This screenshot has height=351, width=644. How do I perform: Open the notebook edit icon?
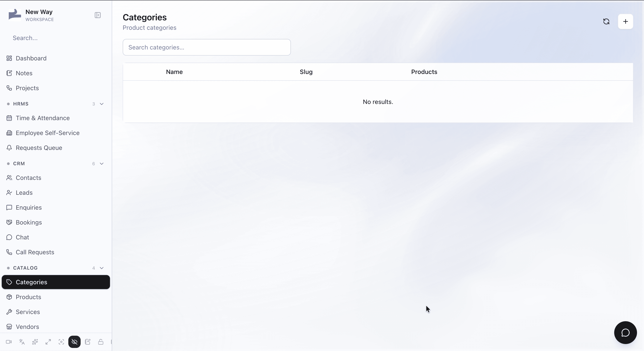[87, 342]
